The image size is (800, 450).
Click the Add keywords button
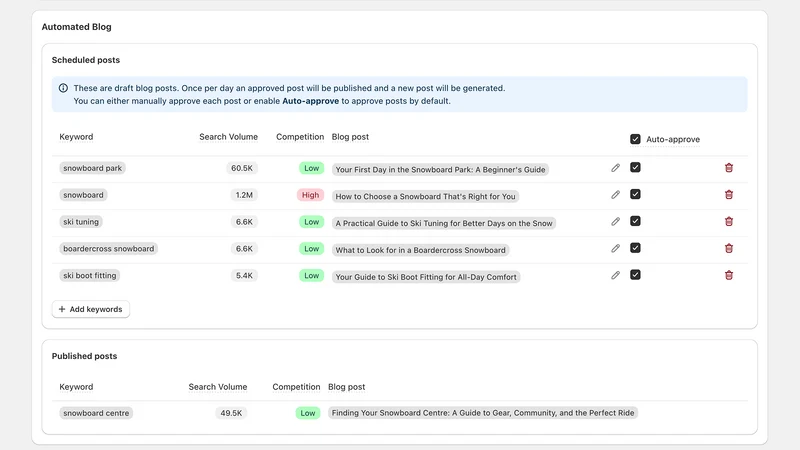(x=91, y=309)
